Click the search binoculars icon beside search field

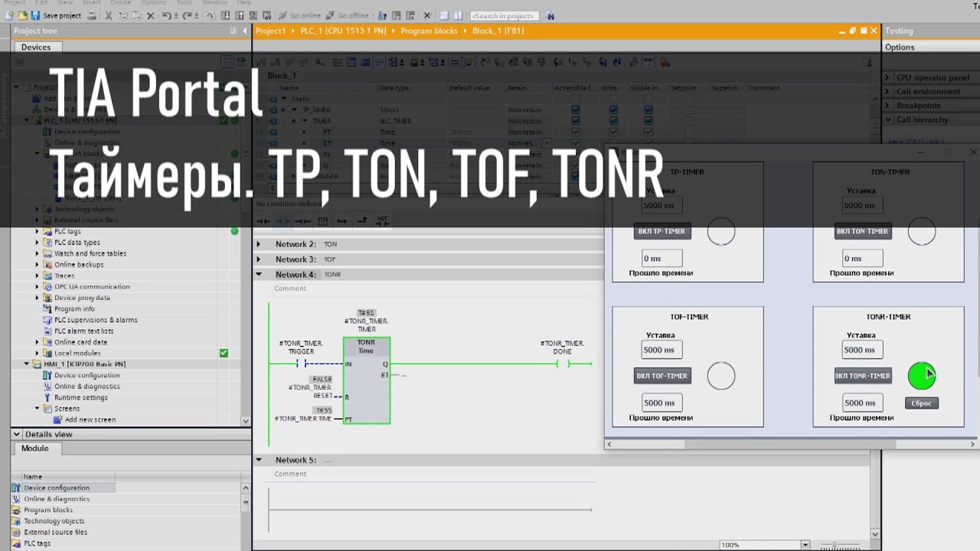tap(550, 15)
